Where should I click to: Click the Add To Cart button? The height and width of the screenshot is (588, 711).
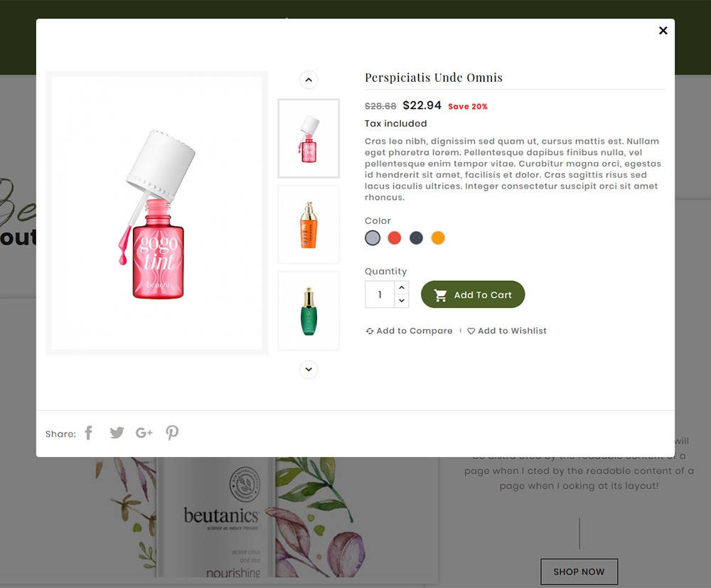pos(473,294)
